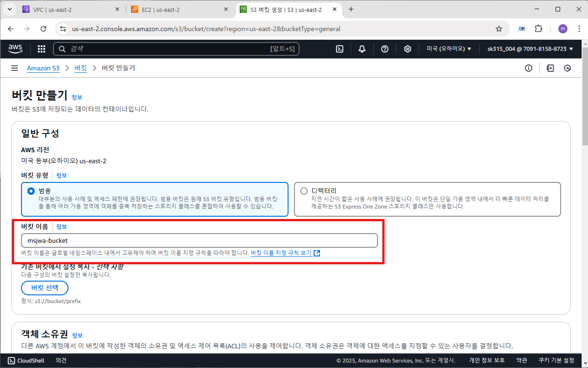Open 약관 footer link
Screen dimensions: 588x368
[x=522, y=361]
